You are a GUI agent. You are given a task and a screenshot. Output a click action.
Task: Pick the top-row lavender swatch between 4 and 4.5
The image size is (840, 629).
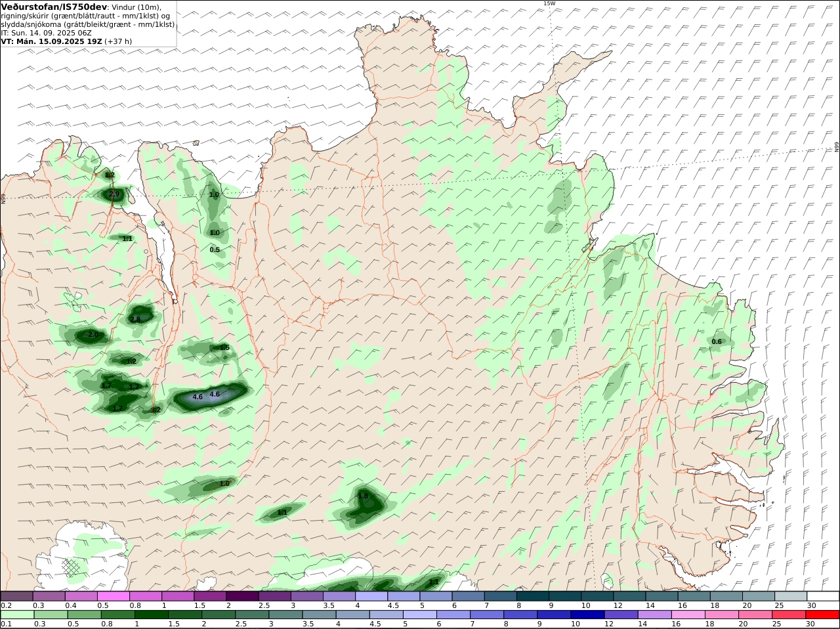[x=371, y=596]
